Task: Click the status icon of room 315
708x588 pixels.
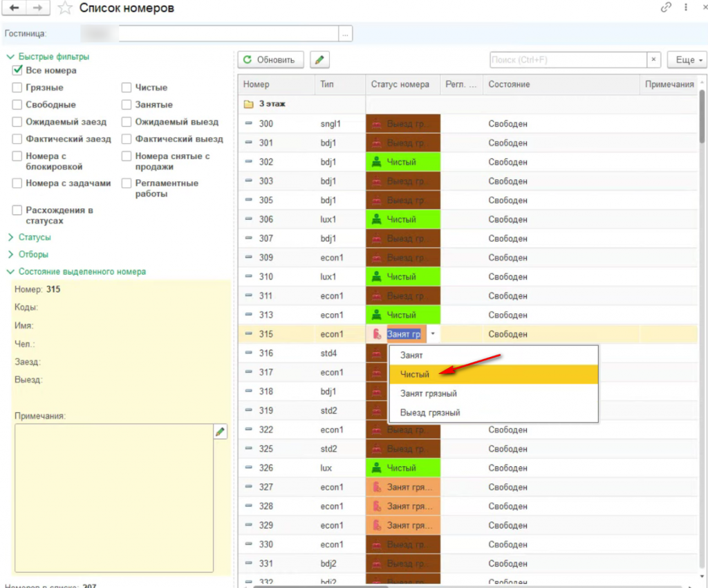Action: click(376, 334)
